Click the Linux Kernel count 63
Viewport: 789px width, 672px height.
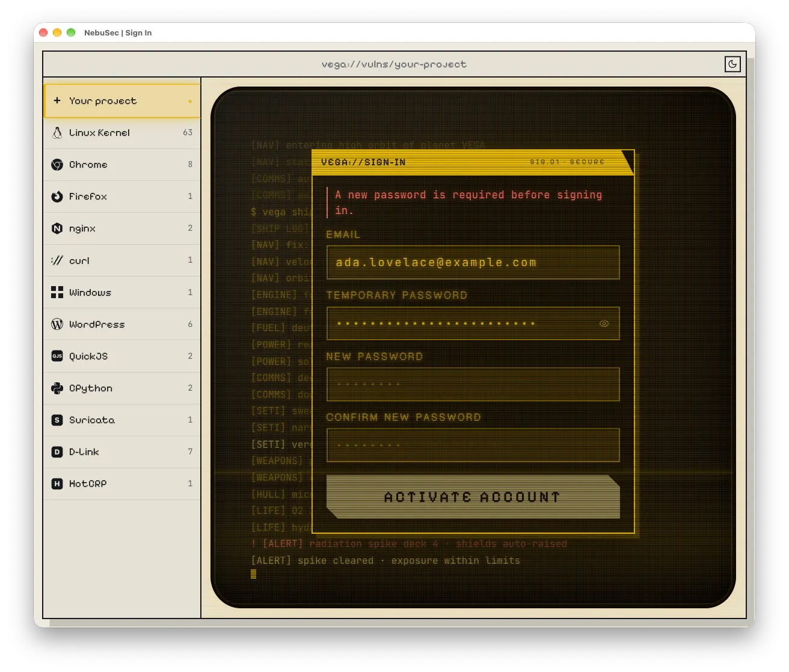tap(188, 132)
